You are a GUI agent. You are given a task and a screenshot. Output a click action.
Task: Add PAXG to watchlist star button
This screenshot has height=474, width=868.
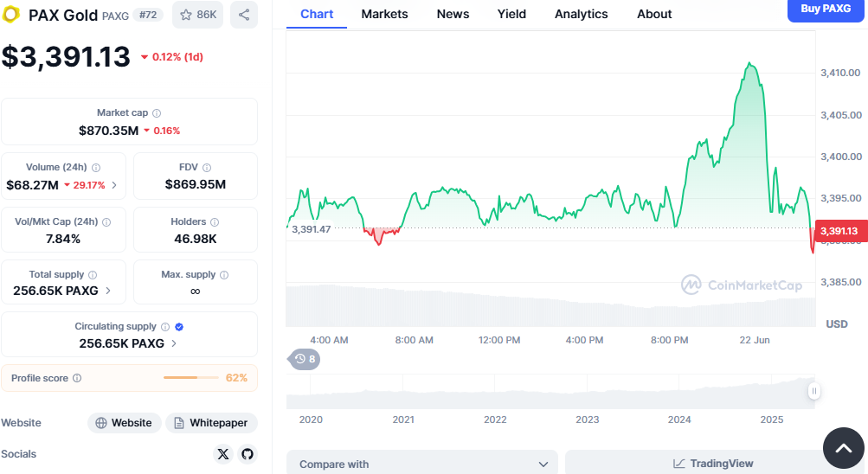[x=197, y=15]
